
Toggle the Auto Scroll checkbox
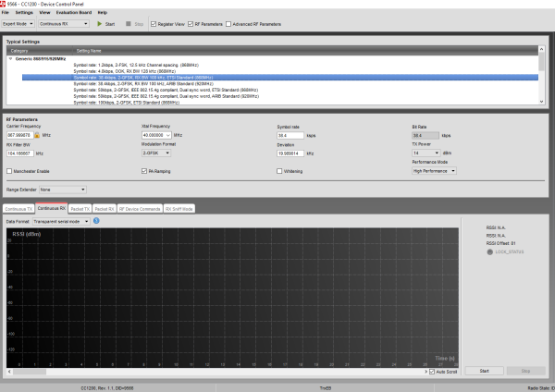[432, 372]
